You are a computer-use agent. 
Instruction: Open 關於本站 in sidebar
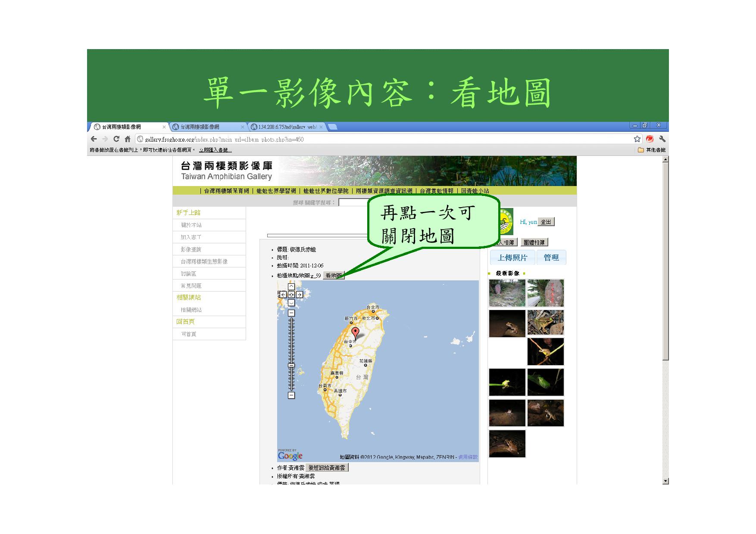coord(191,225)
